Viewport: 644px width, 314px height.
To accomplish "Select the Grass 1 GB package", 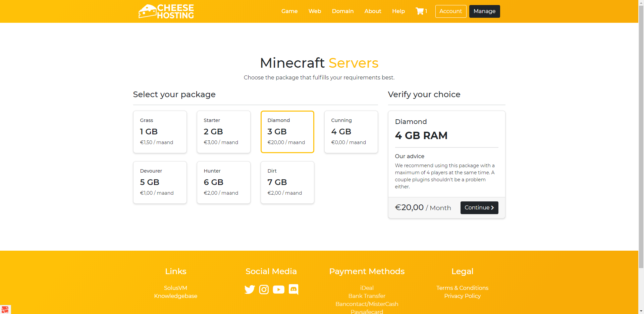I will pos(160,132).
